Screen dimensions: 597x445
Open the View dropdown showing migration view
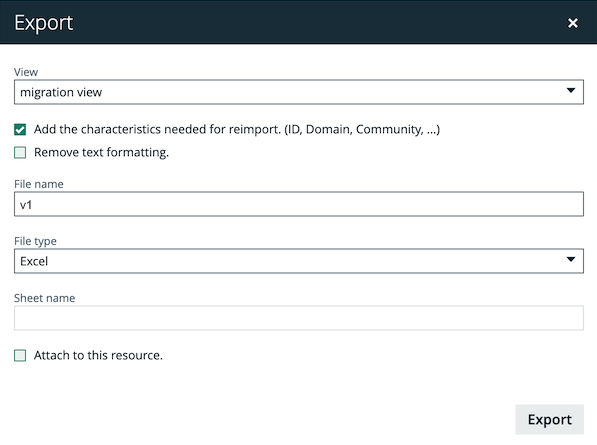pyautogui.click(x=298, y=92)
